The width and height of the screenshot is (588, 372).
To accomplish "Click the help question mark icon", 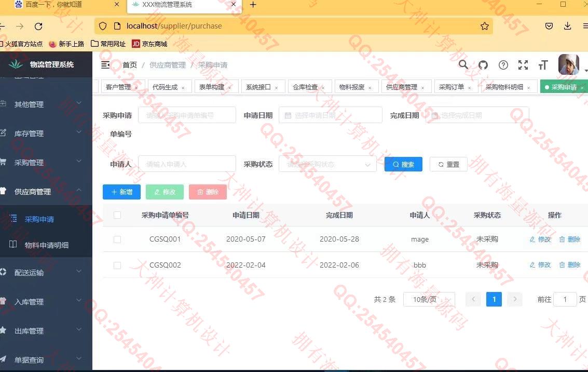I will point(503,65).
